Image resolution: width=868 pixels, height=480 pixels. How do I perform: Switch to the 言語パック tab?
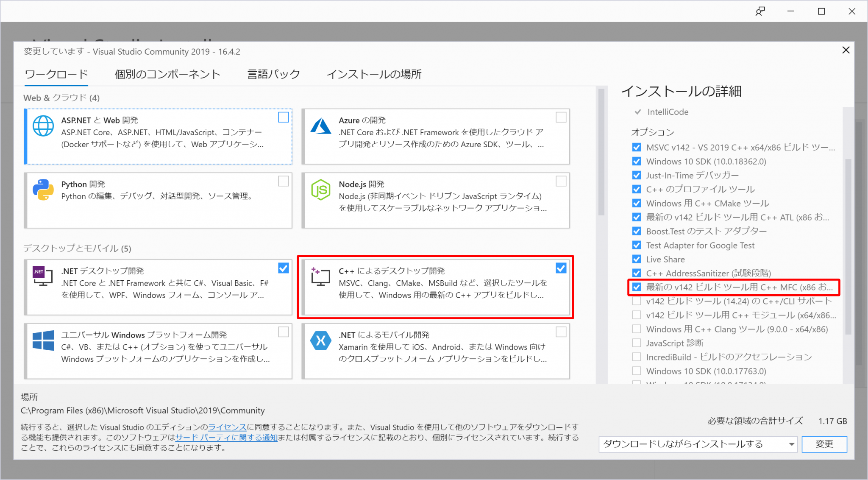pyautogui.click(x=274, y=74)
